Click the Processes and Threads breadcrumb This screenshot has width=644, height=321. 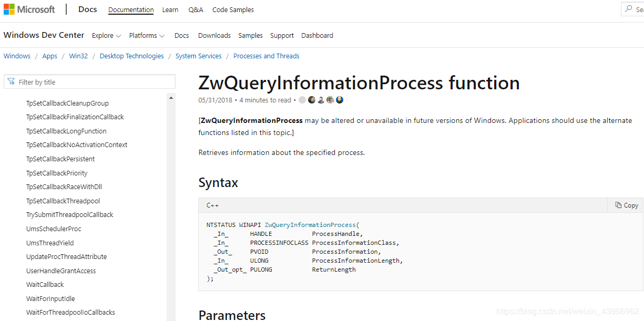coord(267,56)
